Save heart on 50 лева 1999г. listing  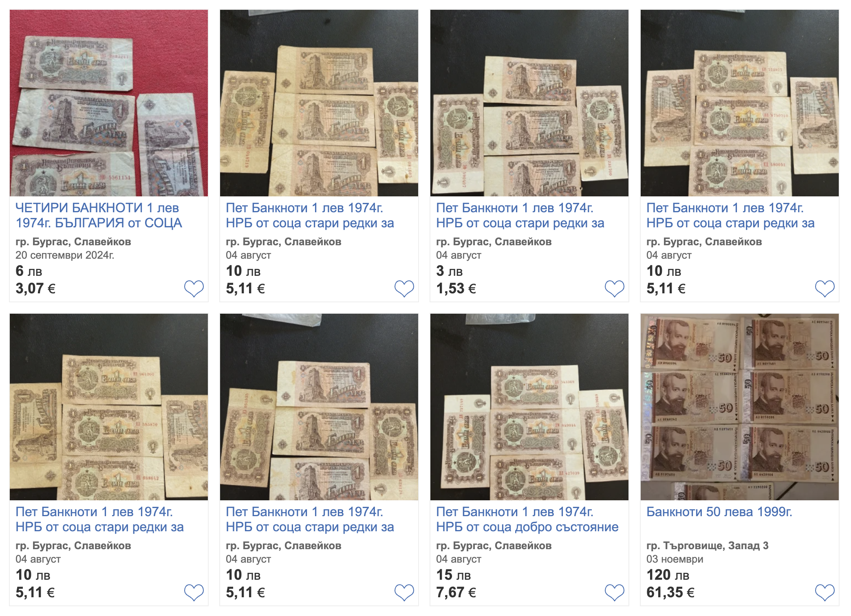(x=825, y=592)
